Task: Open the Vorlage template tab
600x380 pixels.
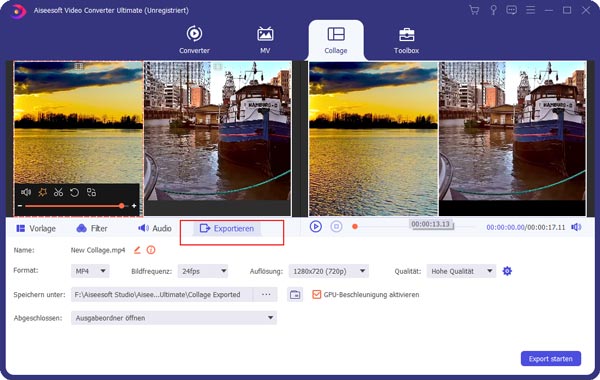Action: tap(36, 228)
